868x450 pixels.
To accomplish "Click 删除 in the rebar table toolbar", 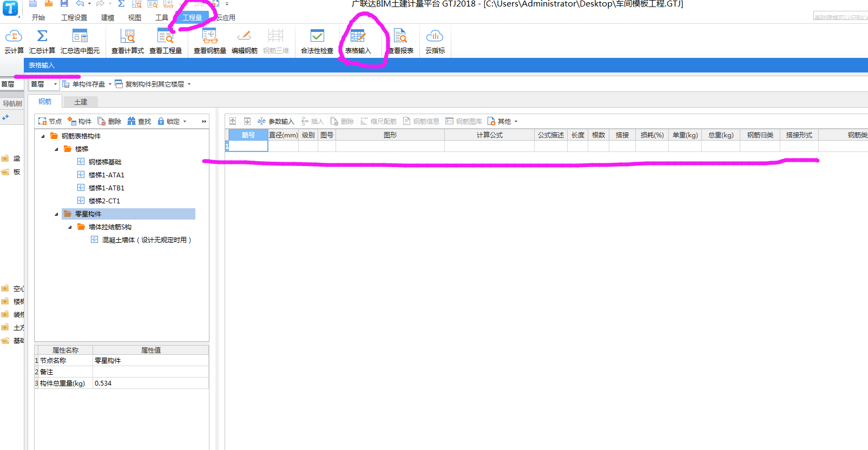I will pyautogui.click(x=342, y=122).
